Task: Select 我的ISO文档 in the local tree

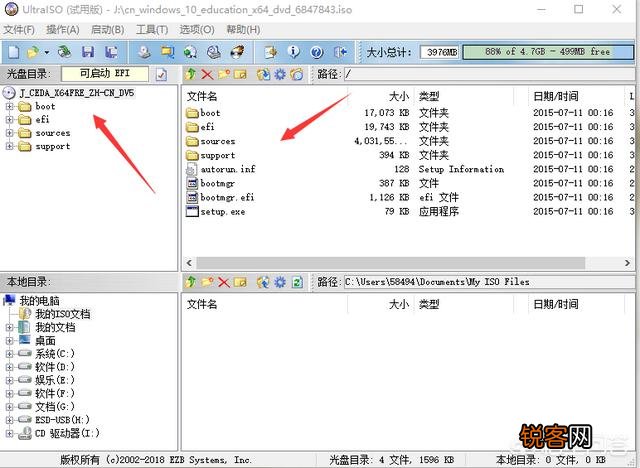Action: point(62,314)
